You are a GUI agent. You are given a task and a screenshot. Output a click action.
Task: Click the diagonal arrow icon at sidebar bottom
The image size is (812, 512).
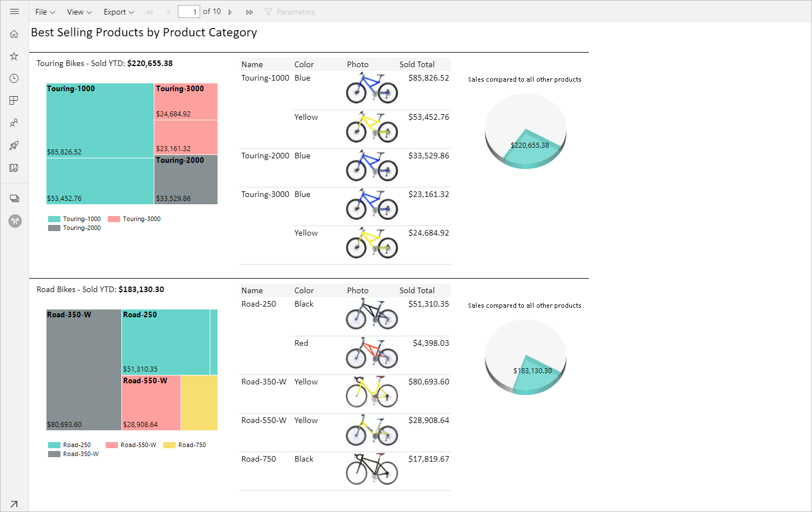click(14, 504)
